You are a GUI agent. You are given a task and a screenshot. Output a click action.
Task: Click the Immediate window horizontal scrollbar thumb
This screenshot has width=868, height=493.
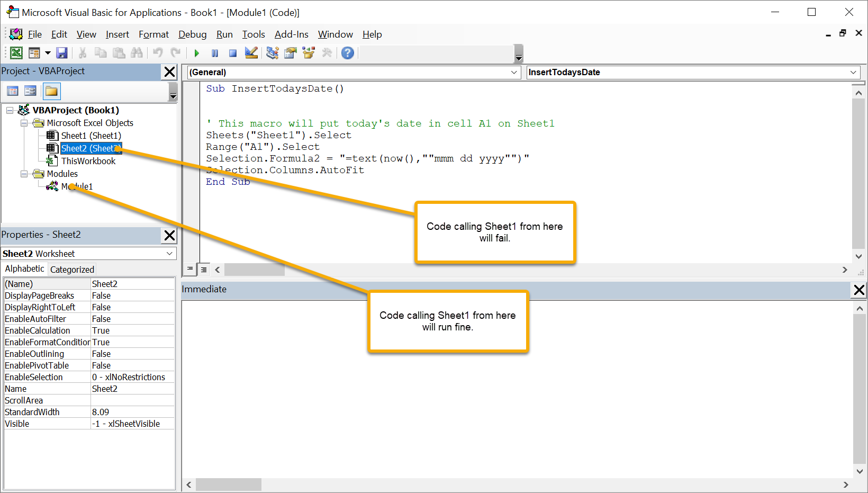(229, 485)
